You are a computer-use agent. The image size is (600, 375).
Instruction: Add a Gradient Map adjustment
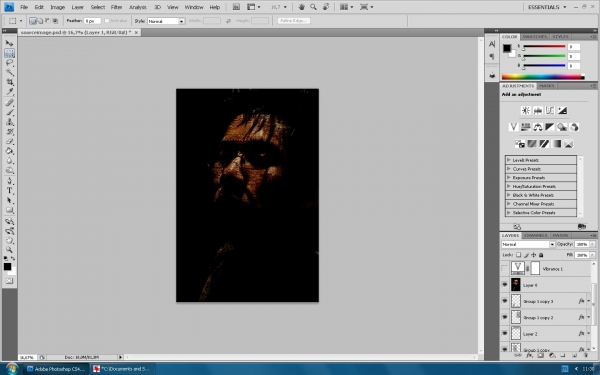click(556, 144)
